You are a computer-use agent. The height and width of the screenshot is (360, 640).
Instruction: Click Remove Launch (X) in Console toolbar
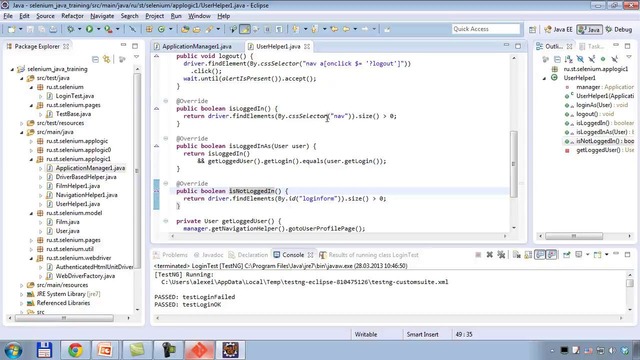489,255
